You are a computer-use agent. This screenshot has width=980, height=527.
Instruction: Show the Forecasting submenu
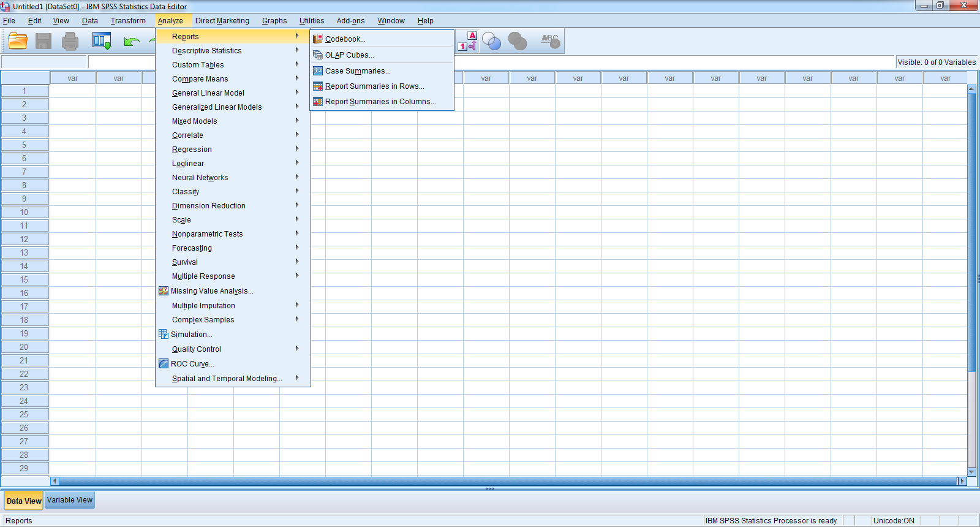point(233,248)
